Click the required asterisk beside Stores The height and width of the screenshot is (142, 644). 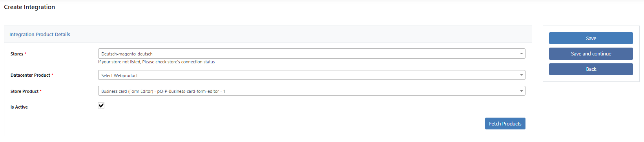(x=26, y=53)
